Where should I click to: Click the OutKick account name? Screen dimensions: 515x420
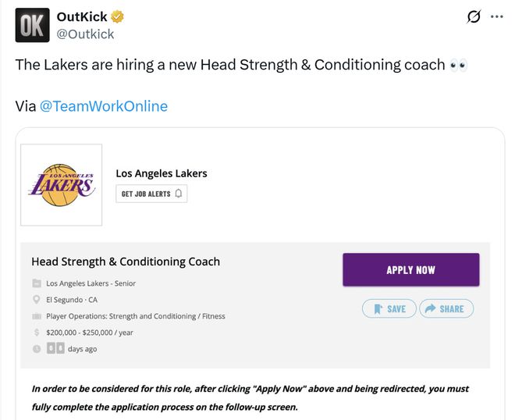tap(82, 17)
